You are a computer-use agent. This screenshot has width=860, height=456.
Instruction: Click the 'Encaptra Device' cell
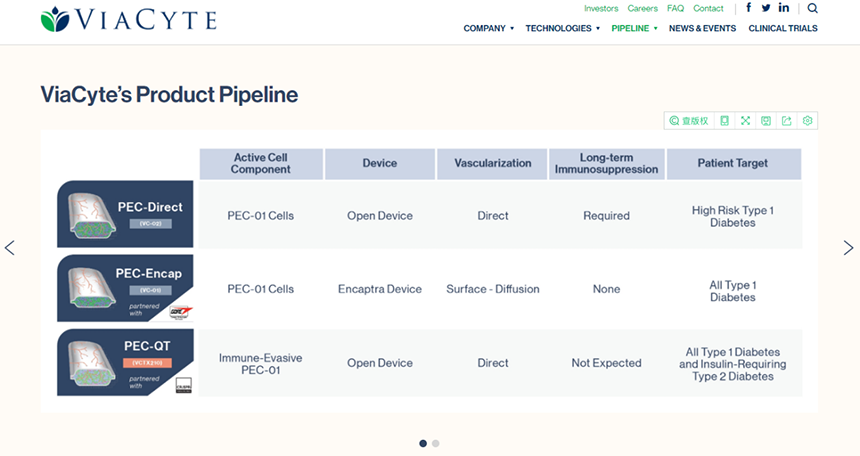(x=380, y=289)
